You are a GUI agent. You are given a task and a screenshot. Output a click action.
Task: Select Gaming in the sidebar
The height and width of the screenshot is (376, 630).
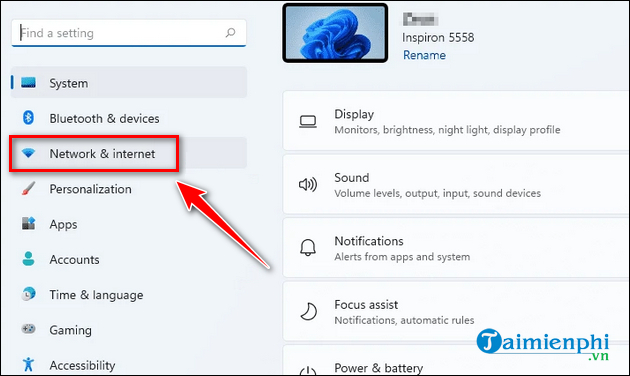click(129, 330)
